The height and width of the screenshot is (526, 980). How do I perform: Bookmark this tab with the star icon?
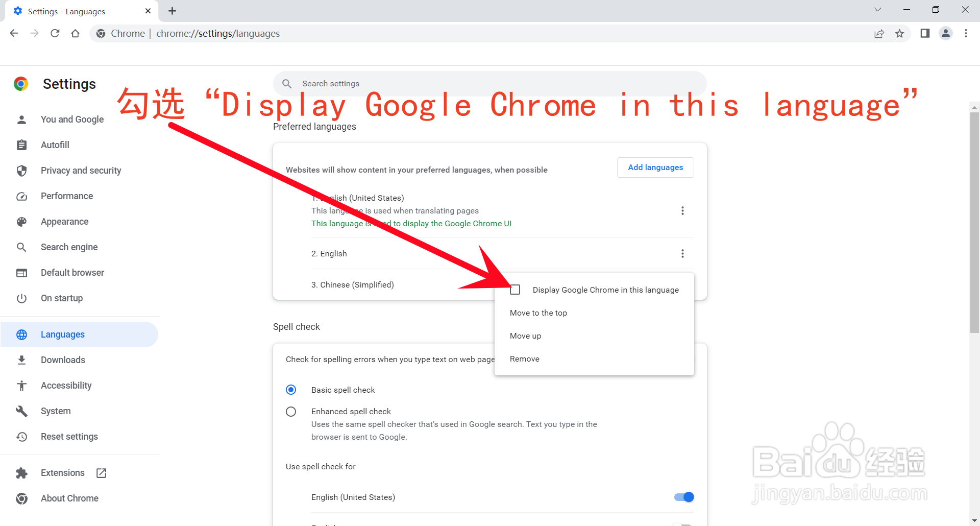tap(899, 33)
